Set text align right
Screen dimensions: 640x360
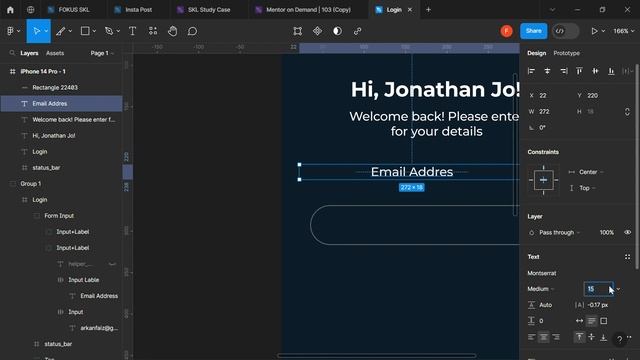556,337
